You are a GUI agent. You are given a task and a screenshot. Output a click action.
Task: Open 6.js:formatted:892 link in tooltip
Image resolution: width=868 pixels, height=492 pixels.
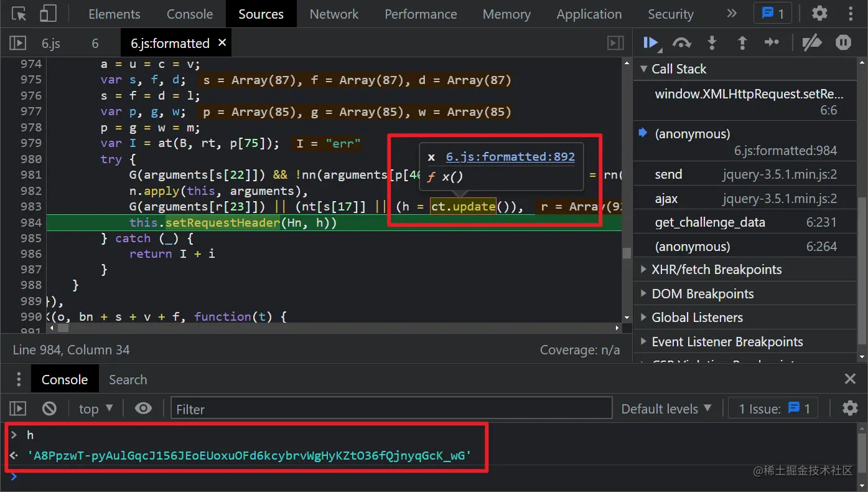(510, 156)
